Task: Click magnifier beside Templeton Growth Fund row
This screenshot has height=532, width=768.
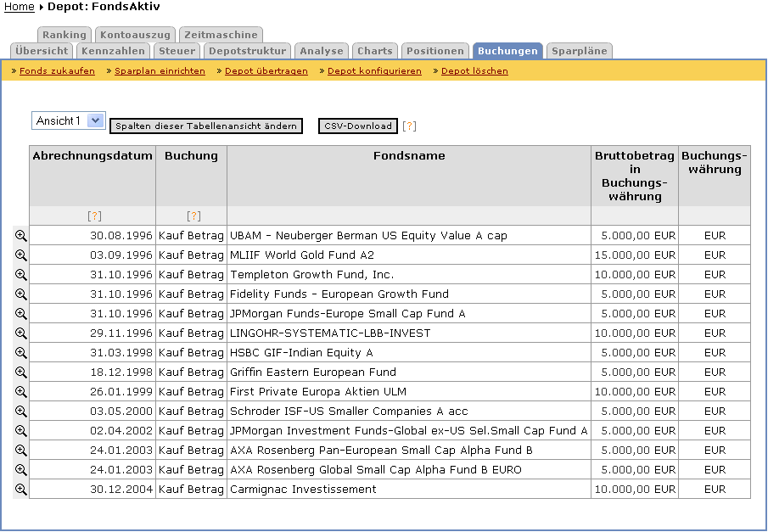Action: [x=21, y=275]
